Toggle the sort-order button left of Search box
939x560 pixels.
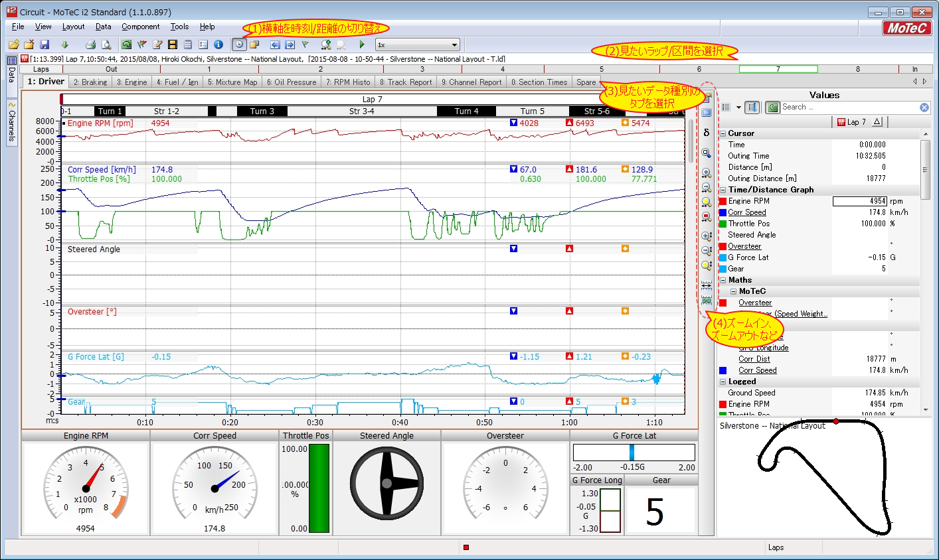[x=752, y=107]
